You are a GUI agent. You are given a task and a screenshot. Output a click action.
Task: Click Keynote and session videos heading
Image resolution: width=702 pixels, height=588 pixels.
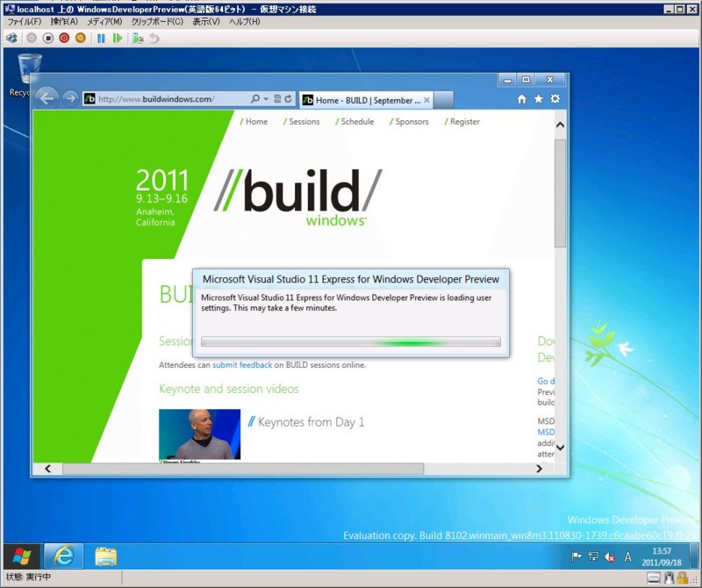pos(229,389)
